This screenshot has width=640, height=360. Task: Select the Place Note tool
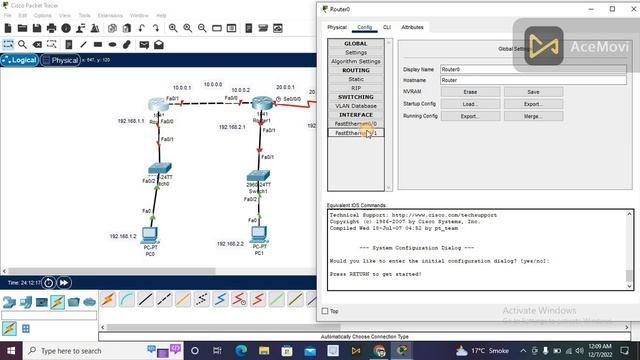pyautogui.click(x=69, y=44)
